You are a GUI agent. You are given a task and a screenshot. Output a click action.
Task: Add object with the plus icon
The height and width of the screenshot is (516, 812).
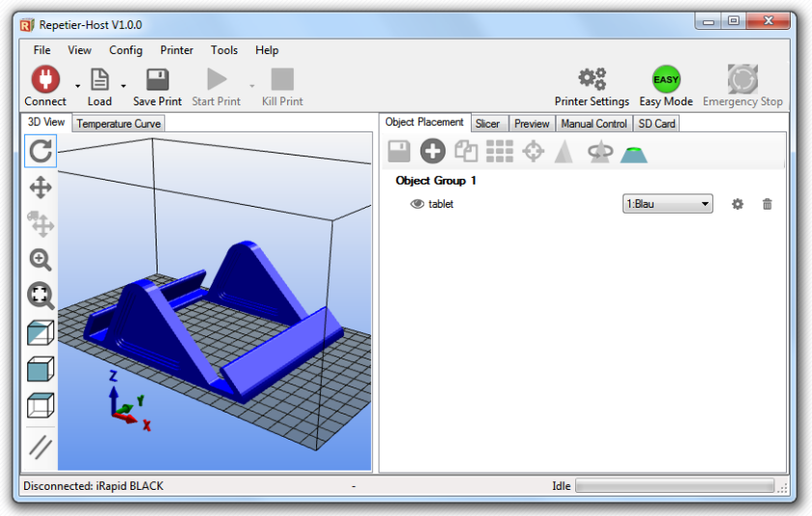coord(432,152)
